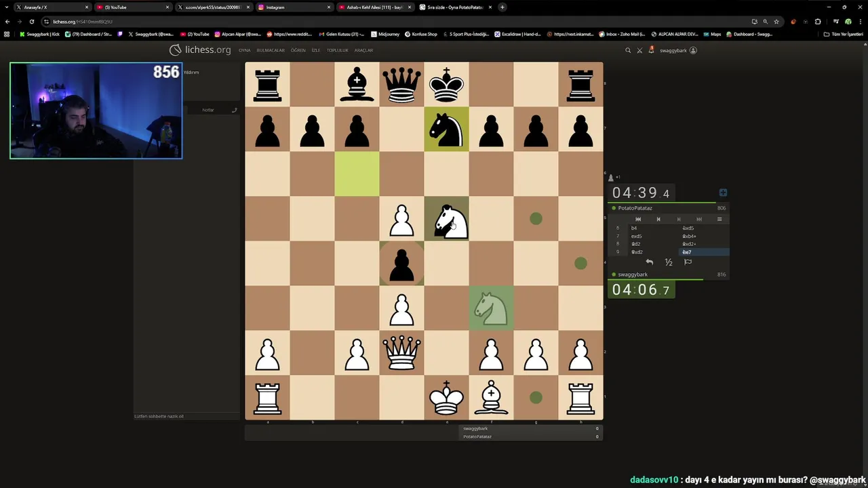The height and width of the screenshot is (488, 868).
Task: Click move ♘e7 in the move list
Action: coord(703,252)
